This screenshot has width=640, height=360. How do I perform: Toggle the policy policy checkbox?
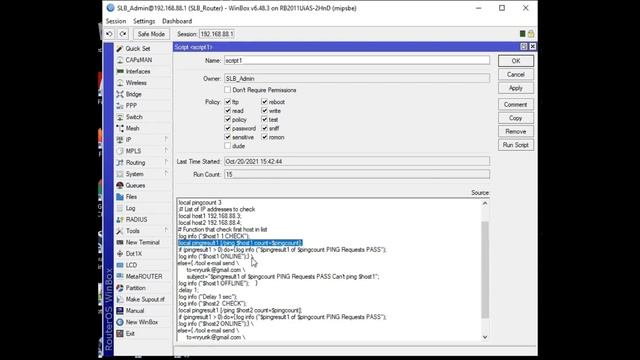(x=228, y=120)
